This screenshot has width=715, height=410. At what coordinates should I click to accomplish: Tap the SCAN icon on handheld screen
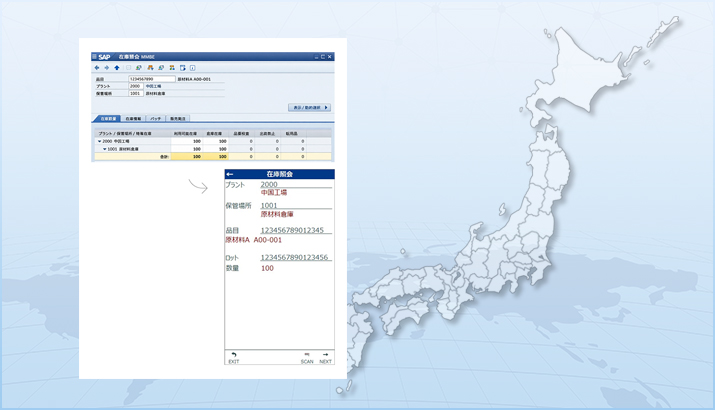point(307,356)
